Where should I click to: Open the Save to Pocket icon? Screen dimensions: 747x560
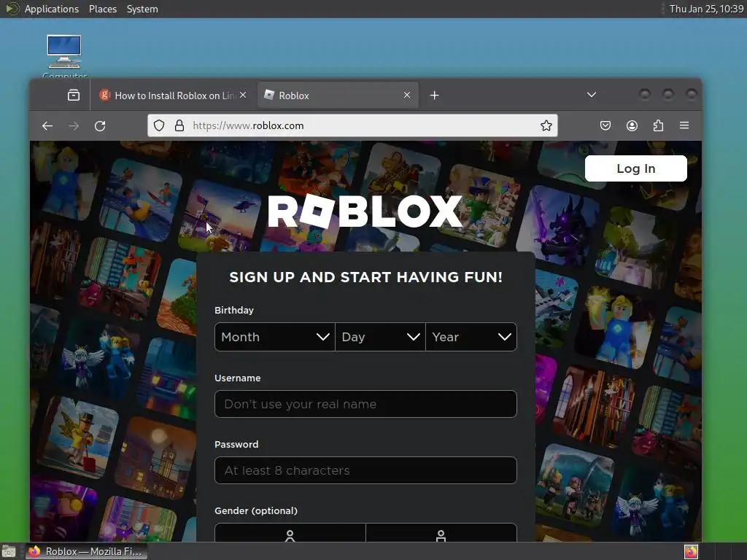pos(605,125)
